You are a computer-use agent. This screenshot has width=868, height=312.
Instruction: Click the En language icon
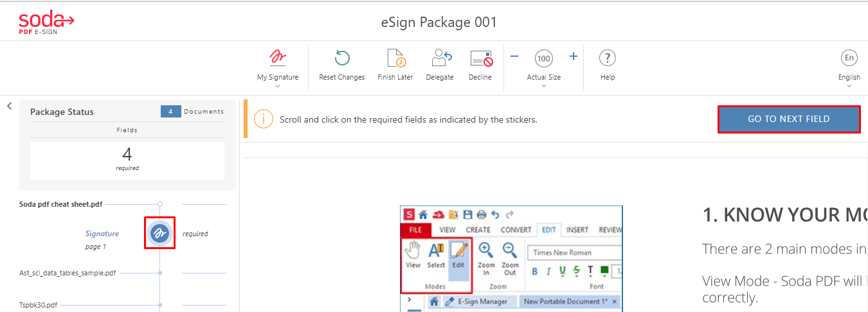click(x=849, y=58)
